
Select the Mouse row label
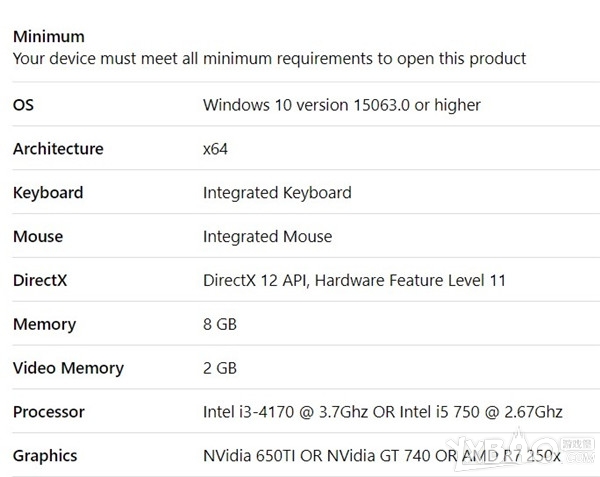click(x=38, y=236)
